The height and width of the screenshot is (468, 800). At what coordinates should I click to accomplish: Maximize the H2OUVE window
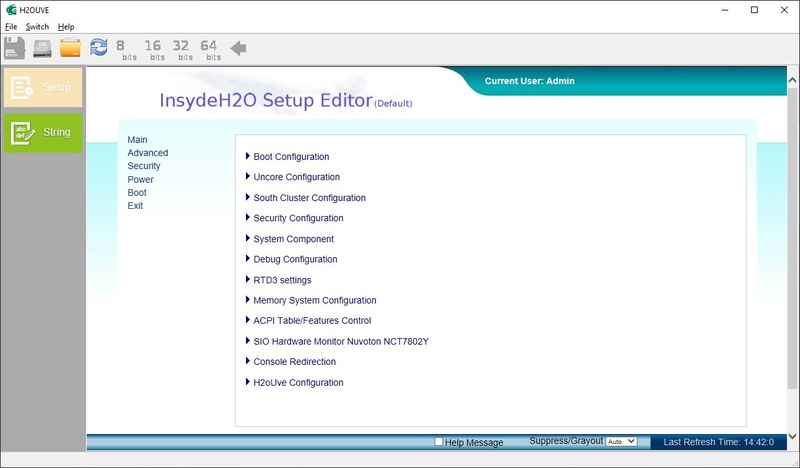(754, 10)
